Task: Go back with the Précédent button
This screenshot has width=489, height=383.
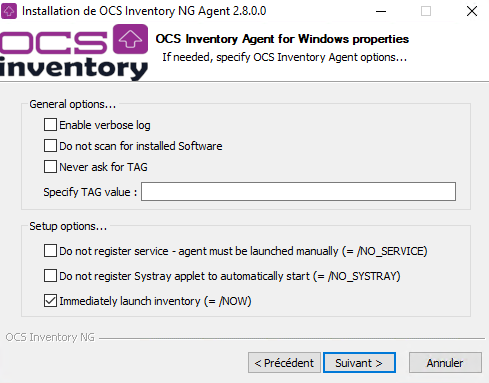Action: click(x=284, y=363)
